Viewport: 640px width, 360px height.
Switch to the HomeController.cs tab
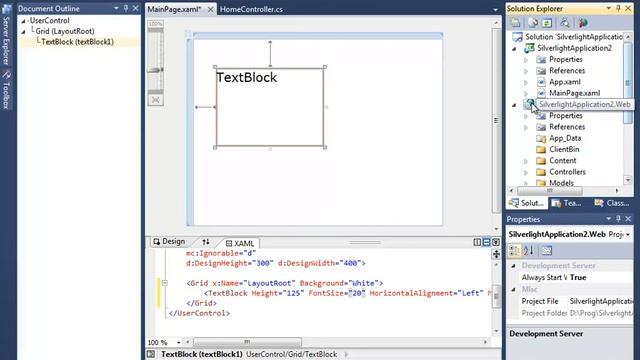pyautogui.click(x=251, y=9)
